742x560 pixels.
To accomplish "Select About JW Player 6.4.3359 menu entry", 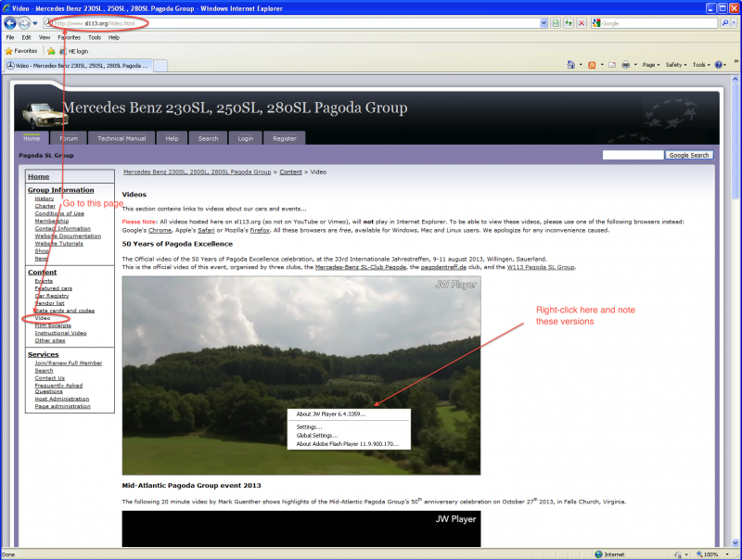I will [x=349, y=414].
